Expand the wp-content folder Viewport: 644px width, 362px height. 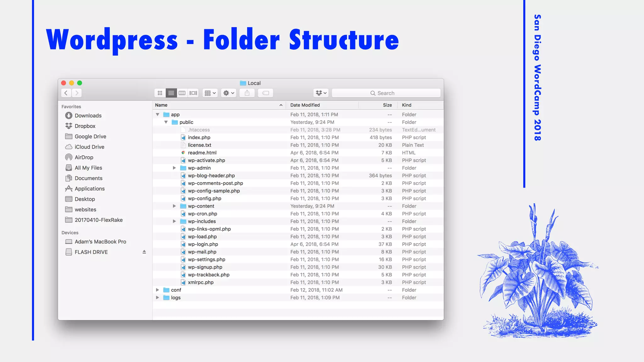[x=174, y=206]
